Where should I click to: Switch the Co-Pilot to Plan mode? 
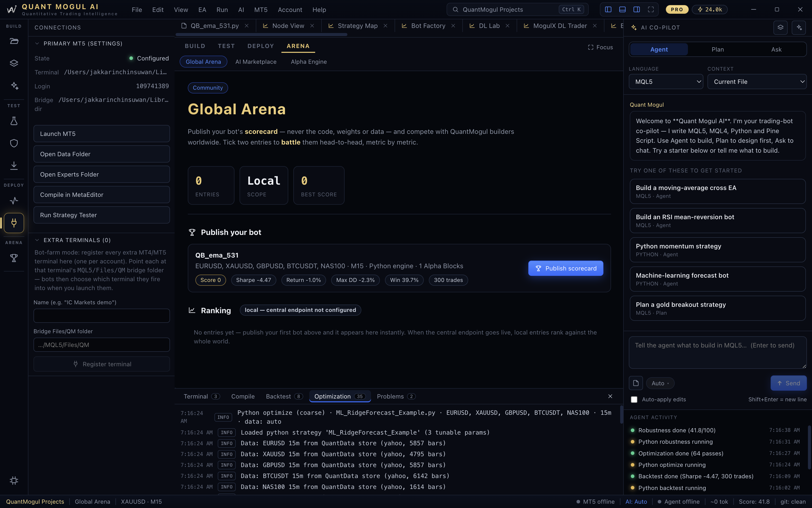(717, 49)
